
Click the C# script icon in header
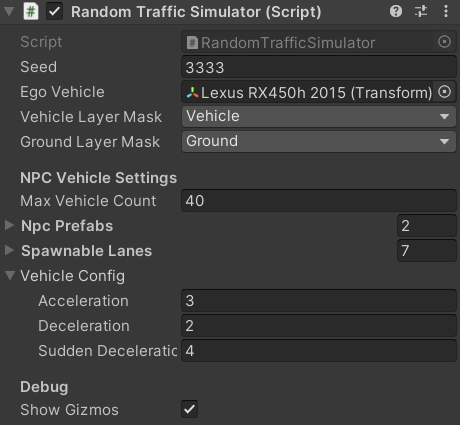(x=31, y=12)
